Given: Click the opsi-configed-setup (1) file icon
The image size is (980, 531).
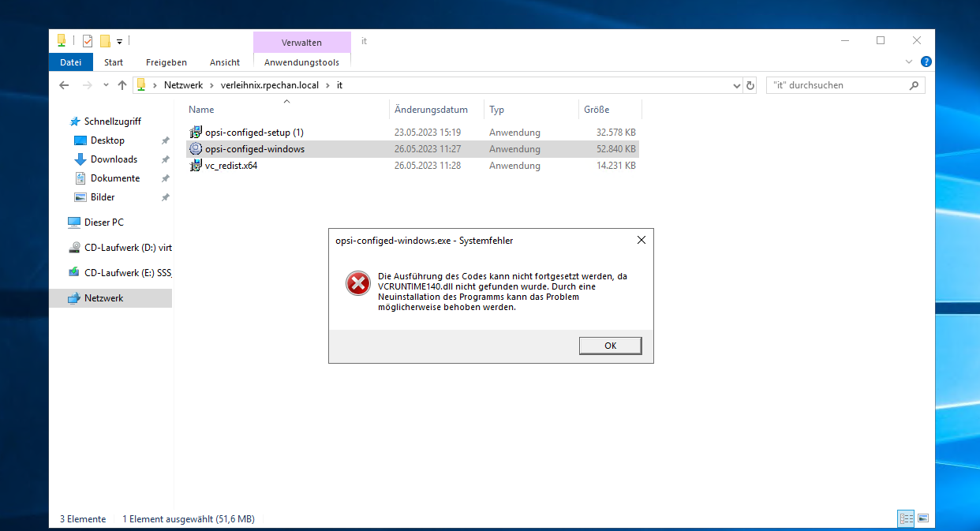Looking at the screenshot, I should pos(196,133).
